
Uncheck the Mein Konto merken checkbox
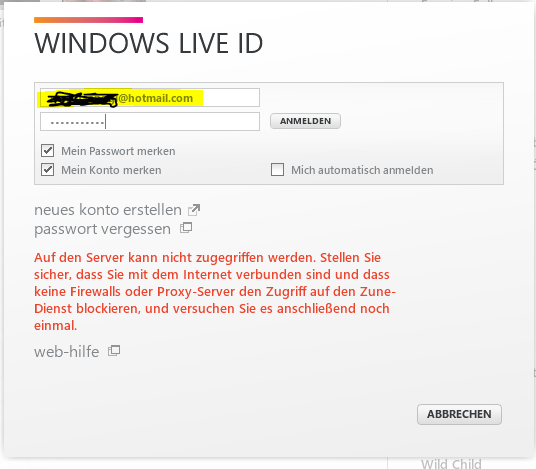[x=48, y=170]
